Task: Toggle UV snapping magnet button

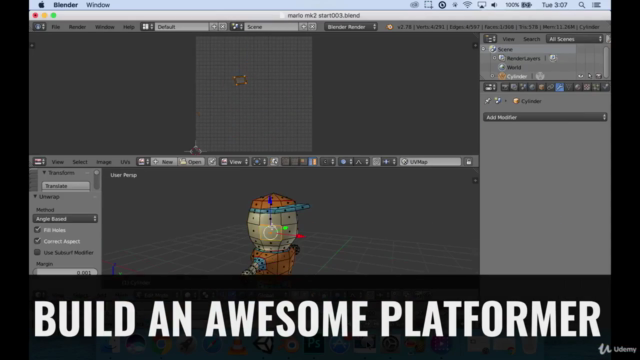Action: [376, 162]
